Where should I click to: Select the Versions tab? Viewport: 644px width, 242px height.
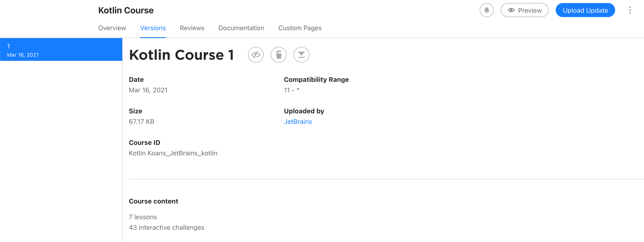tap(153, 28)
